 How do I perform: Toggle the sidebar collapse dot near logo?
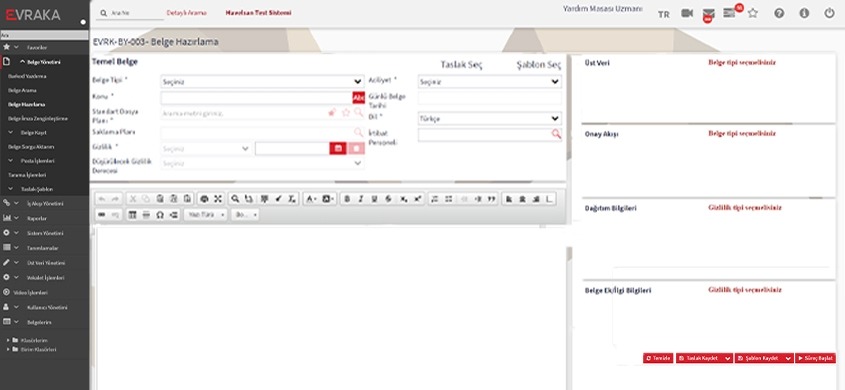click(83, 22)
